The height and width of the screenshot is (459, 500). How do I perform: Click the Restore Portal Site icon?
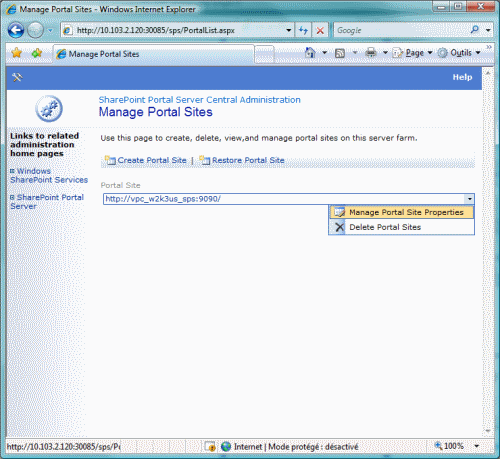pyautogui.click(x=204, y=160)
